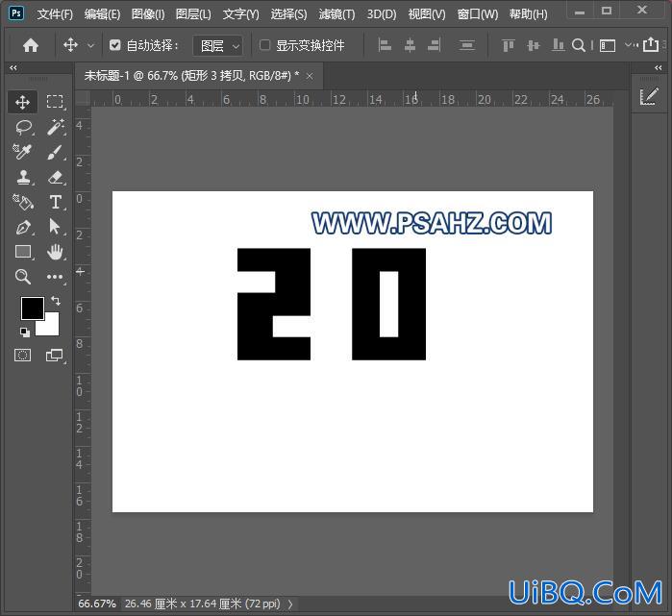Expand the status bar arrow menu

click(x=290, y=604)
